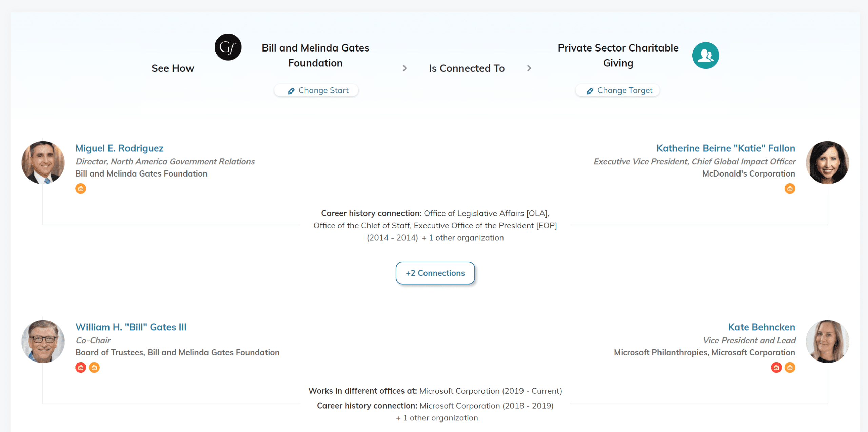Click red briefcase icon under Kate Behncken
The height and width of the screenshot is (432, 868).
pos(776,368)
